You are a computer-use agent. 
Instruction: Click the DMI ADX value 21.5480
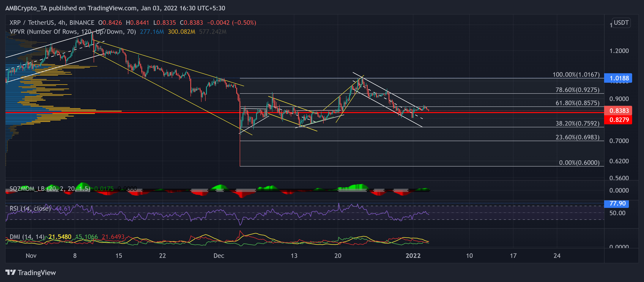click(x=60, y=237)
